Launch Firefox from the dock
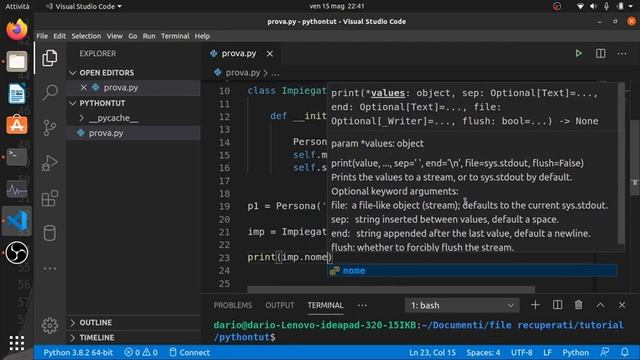The height and width of the screenshot is (360, 640). point(17,29)
